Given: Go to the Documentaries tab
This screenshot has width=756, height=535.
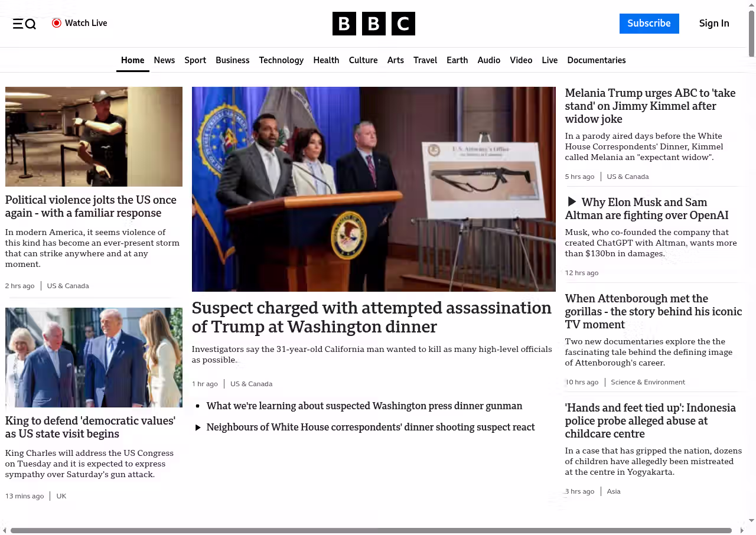Looking at the screenshot, I should (596, 60).
